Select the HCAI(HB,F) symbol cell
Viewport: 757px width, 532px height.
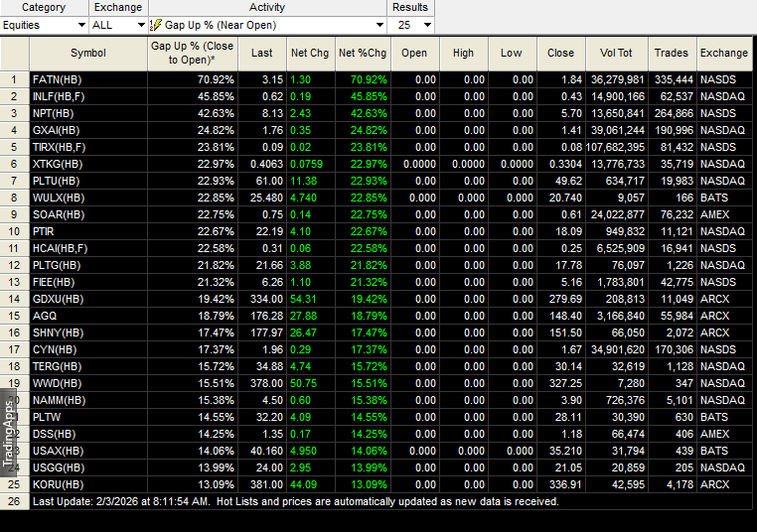coord(88,248)
